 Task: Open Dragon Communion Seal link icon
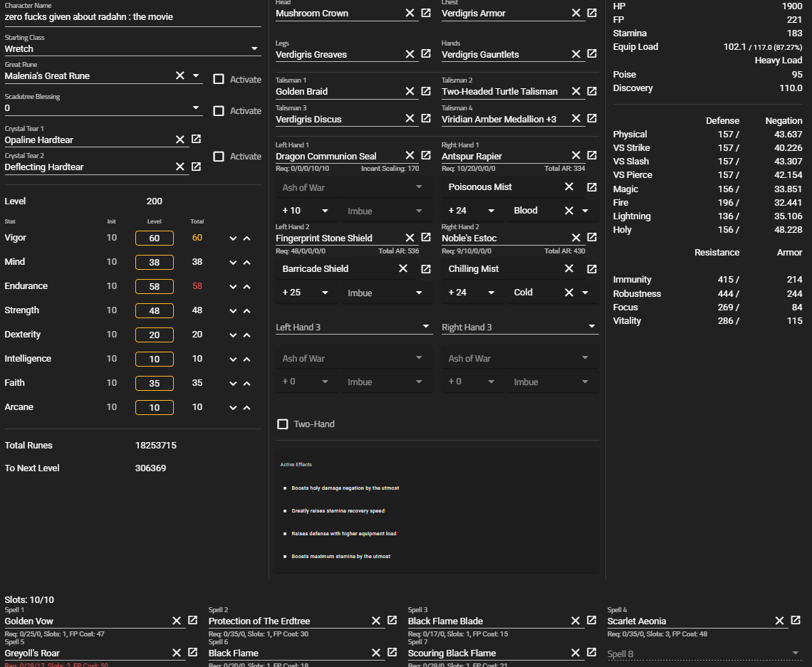point(426,155)
